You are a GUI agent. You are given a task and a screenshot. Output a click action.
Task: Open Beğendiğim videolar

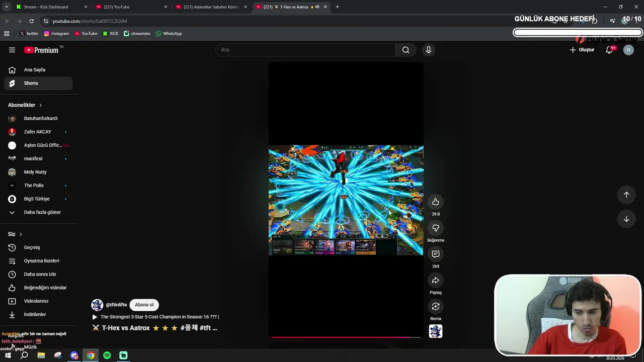38,288
